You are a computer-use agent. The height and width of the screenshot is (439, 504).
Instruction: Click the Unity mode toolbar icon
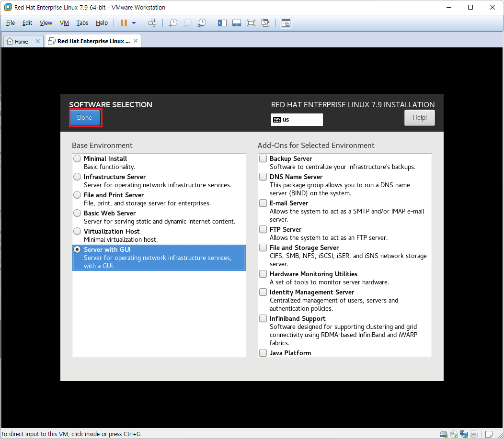[x=265, y=23]
